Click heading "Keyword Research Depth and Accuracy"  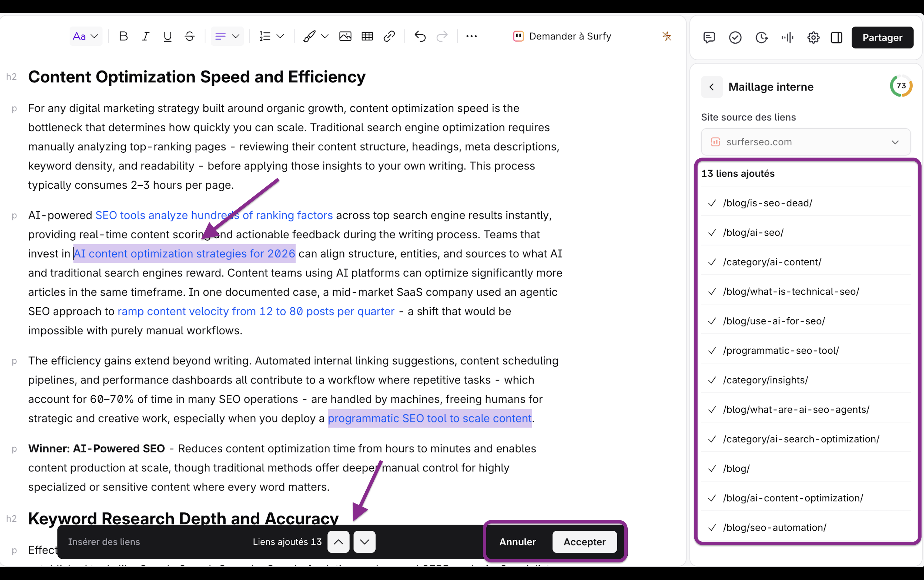[183, 518]
